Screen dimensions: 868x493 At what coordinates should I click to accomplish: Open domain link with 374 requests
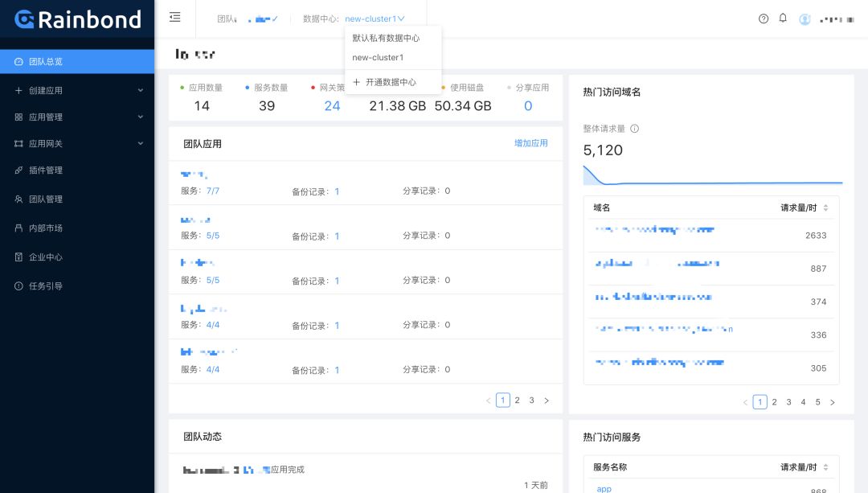tap(653, 297)
